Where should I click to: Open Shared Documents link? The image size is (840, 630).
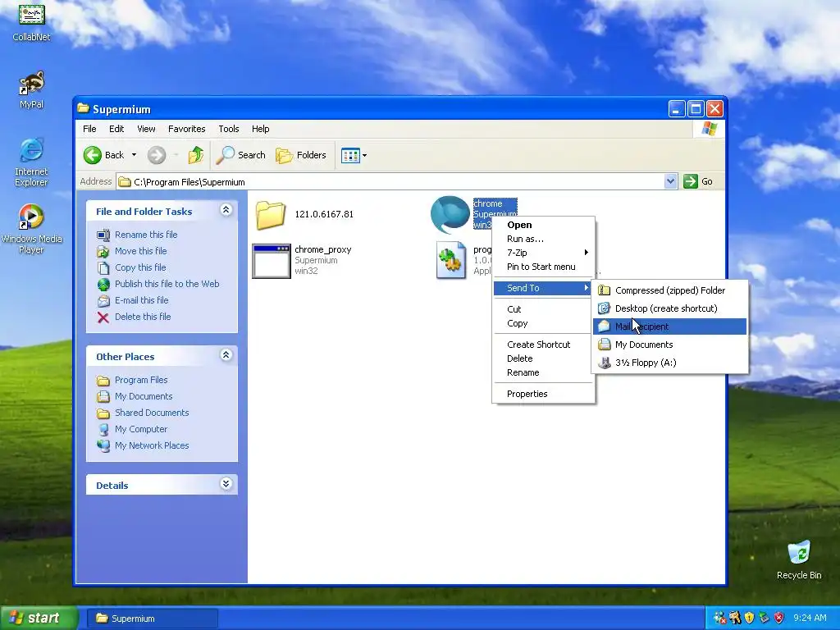[152, 413]
